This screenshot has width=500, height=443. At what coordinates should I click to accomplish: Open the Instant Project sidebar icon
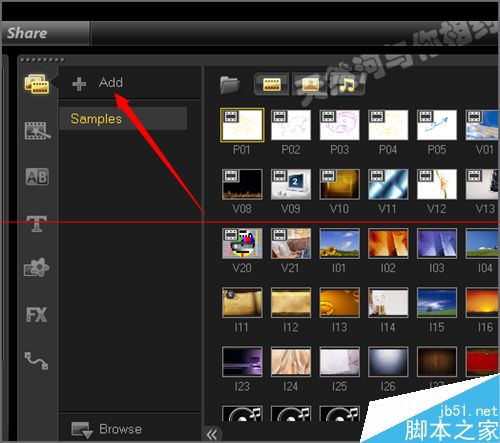37,131
